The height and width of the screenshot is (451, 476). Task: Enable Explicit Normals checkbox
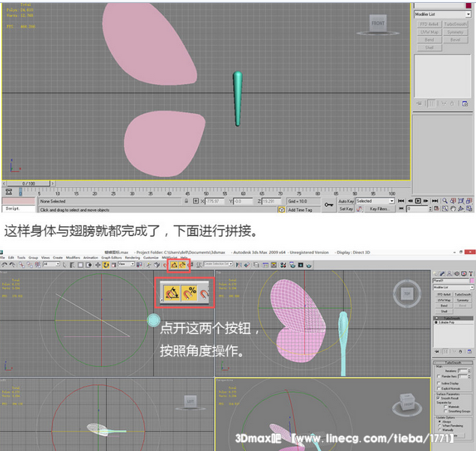(x=439, y=389)
